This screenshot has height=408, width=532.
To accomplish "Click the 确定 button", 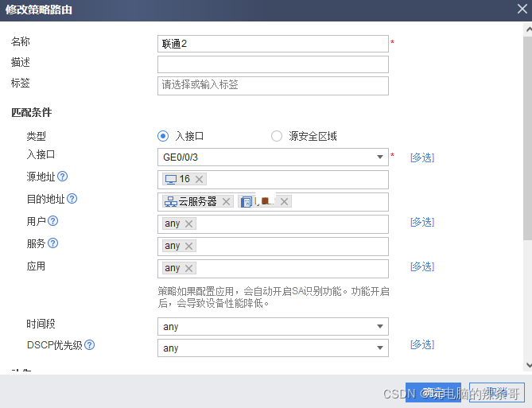I will (x=433, y=392).
